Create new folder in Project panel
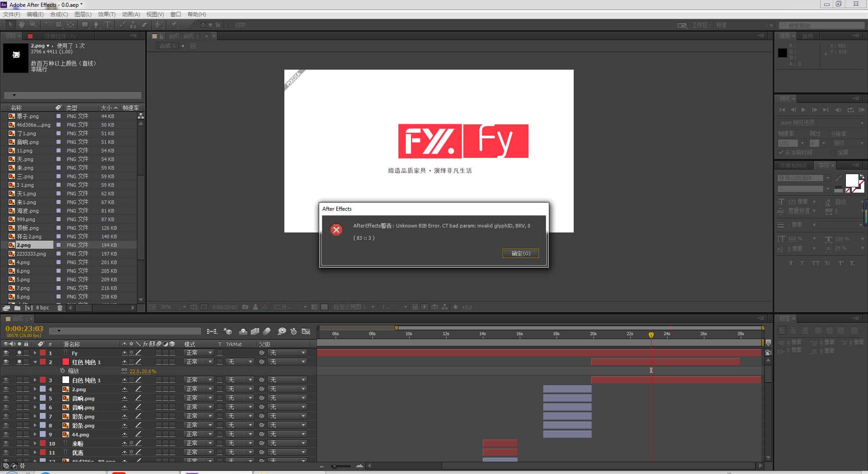 [17, 308]
